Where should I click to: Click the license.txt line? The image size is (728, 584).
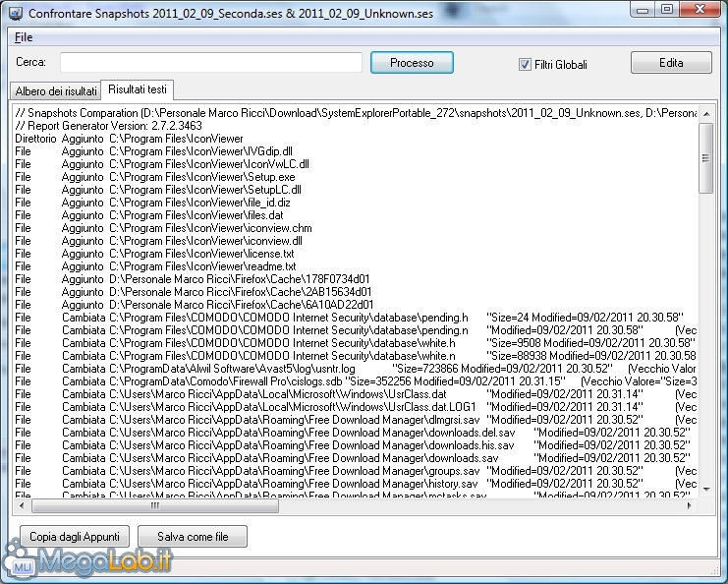pos(154,254)
